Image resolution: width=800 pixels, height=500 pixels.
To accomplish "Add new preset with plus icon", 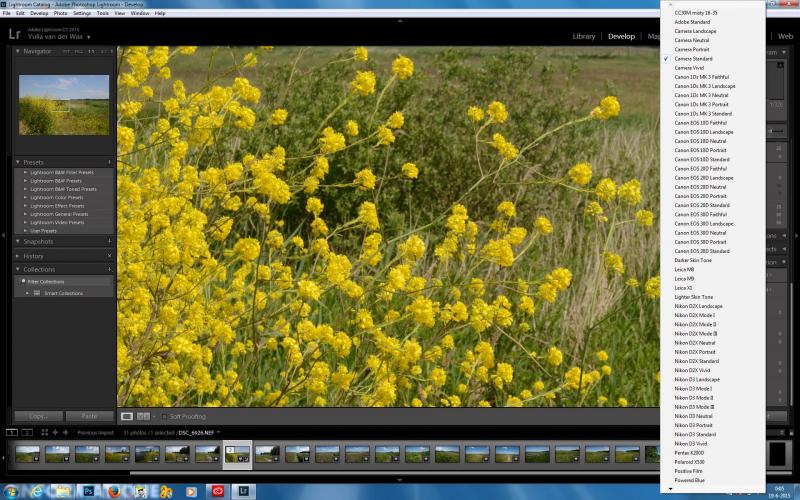I will [x=109, y=162].
